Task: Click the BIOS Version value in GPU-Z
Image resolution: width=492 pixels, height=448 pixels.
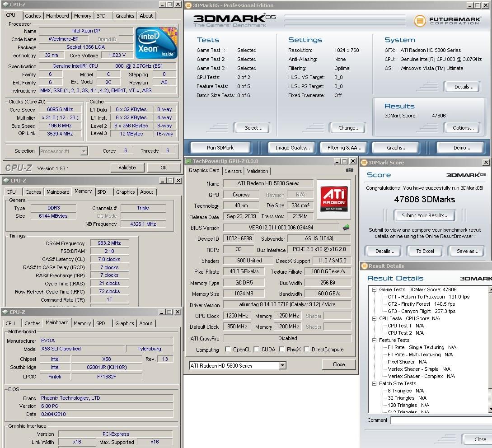Action: click(281, 228)
